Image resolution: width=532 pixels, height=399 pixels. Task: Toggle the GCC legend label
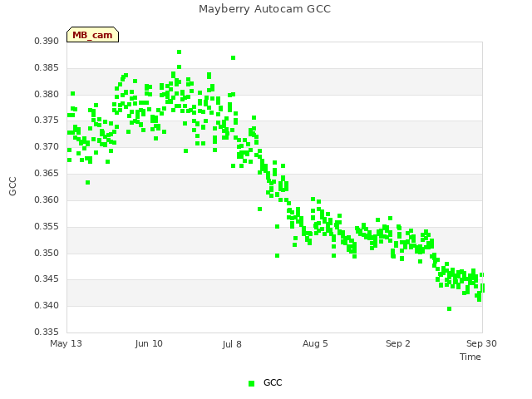273,382
